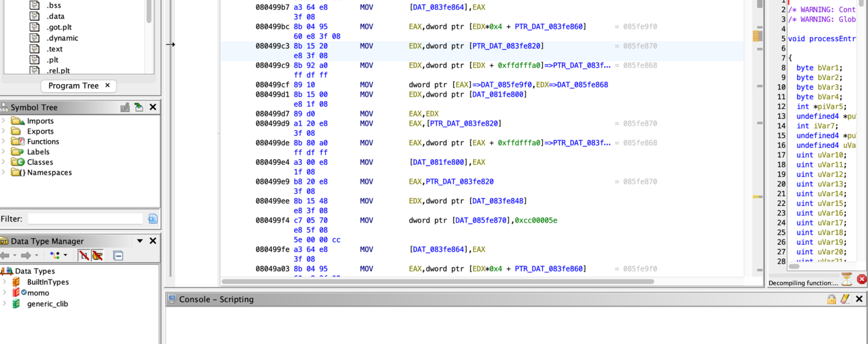Open symbol in external program via Symbol Tree icon
Screen dimensions: 868x344
139,107
